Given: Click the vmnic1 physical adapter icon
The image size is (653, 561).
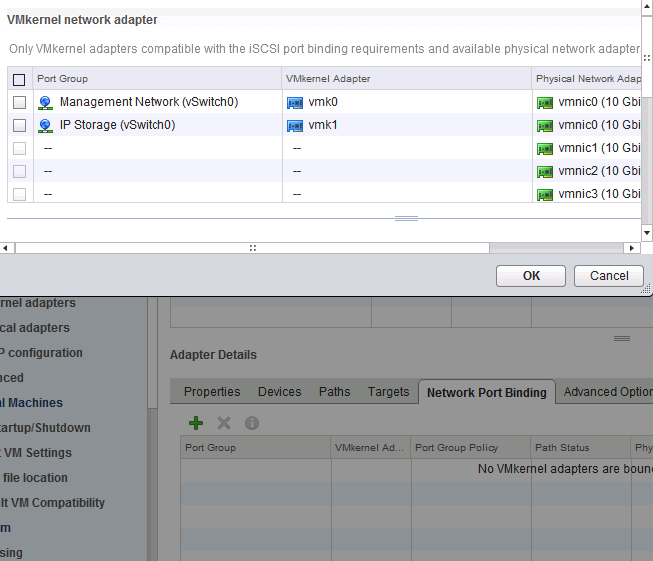Looking at the screenshot, I should click(545, 148).
